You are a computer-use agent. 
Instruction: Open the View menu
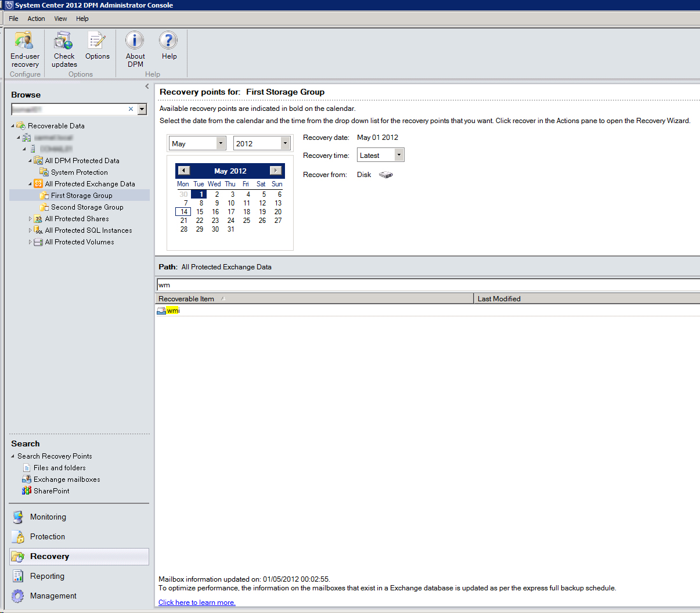(x=60, y=19)
